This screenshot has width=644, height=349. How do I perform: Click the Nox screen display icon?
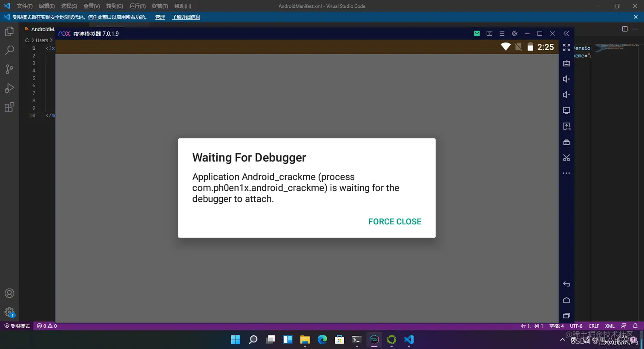pos(566,111)
